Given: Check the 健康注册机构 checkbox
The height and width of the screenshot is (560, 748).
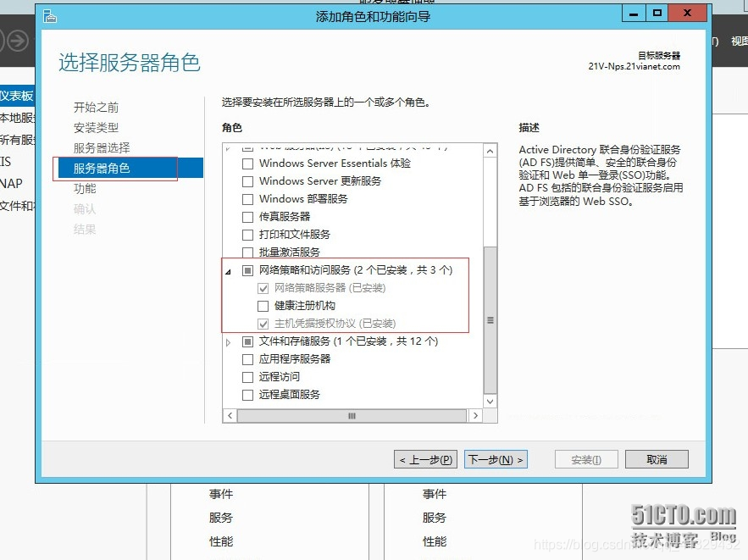Looking at the screenshot, I should (263, 306).
